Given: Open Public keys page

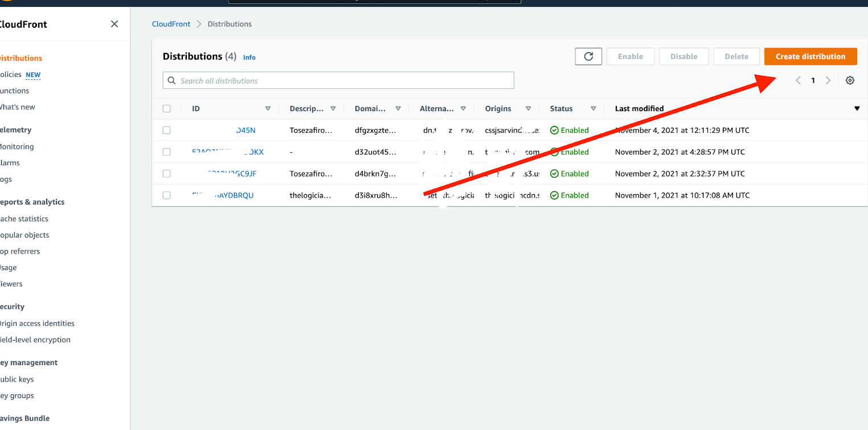Looking at the screenshot, I should point(17,379).
